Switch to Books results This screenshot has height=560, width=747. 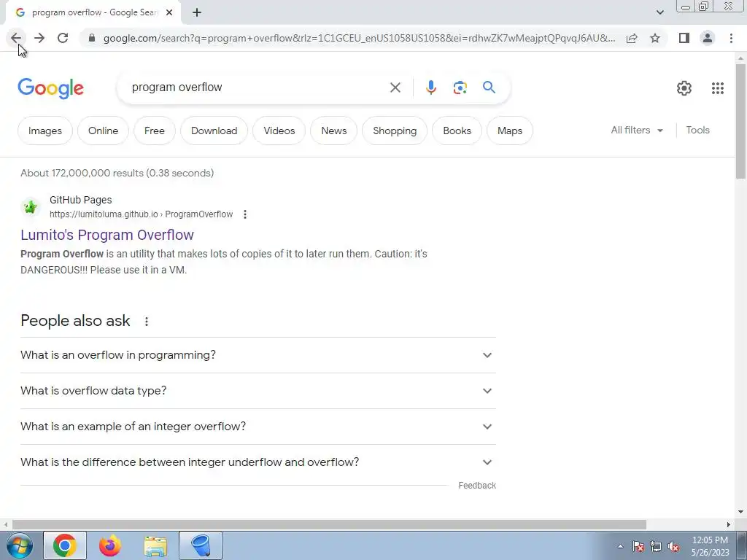pyautogui.click(x=457, y=131)
